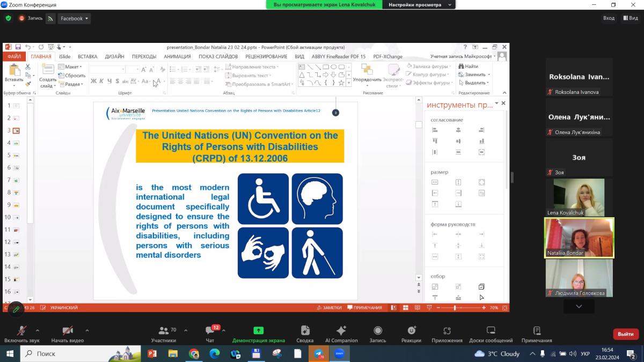644x362 pixels.
Task: Start video with camera button
Action: (68, 334)
